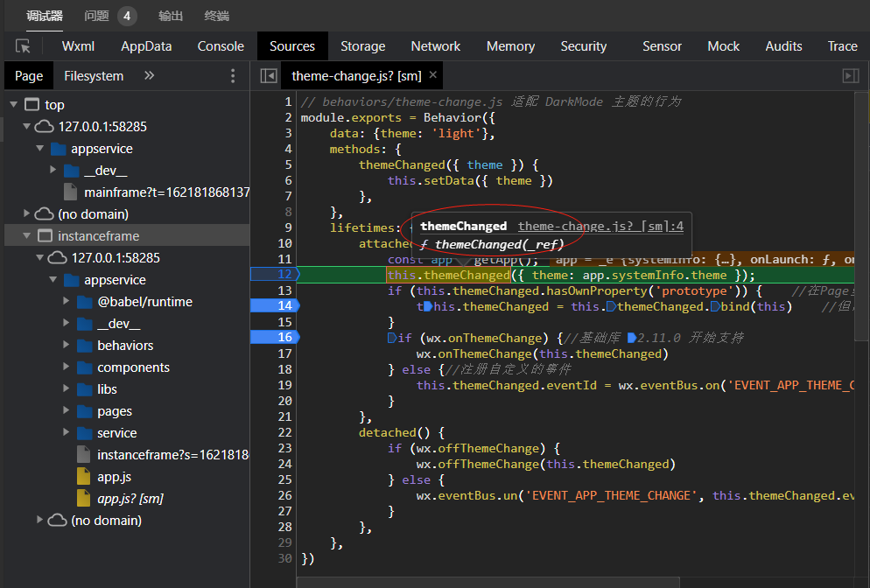The height and width of the screenshot is (588, 870).
Task: Click the inline breakpoint marker before bind(this)
Action: tap(715, 306)
